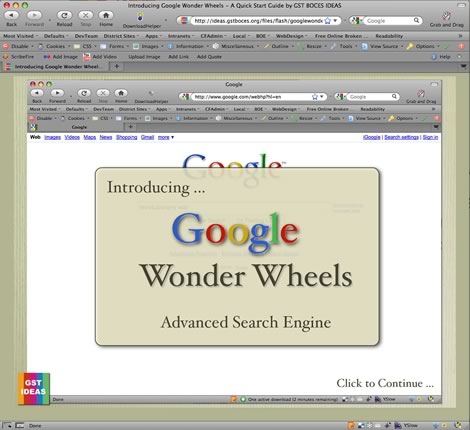Click the 'Click to Continue ...' text

[385, 383]
